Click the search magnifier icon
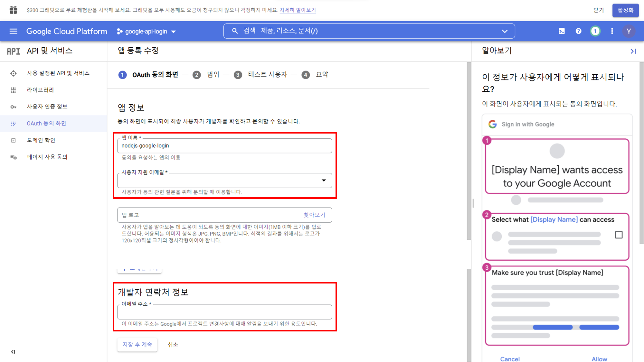This screenshot has width=644, height=362. (235, 31)
